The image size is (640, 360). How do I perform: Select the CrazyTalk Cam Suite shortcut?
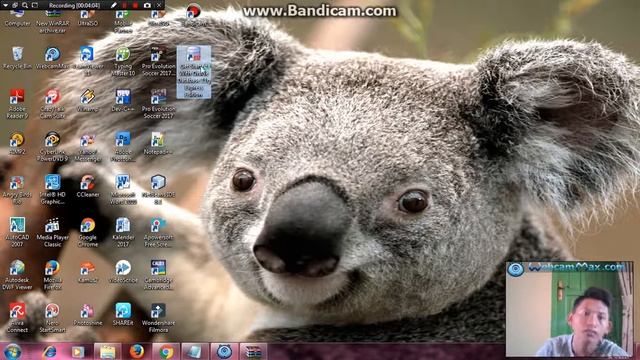tap(52, 104)
